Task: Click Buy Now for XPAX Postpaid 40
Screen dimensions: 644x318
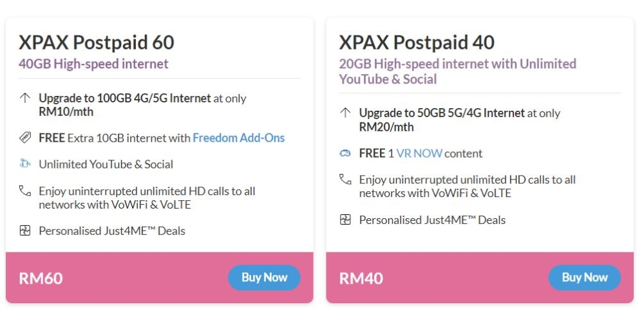Action: [585, 278]
